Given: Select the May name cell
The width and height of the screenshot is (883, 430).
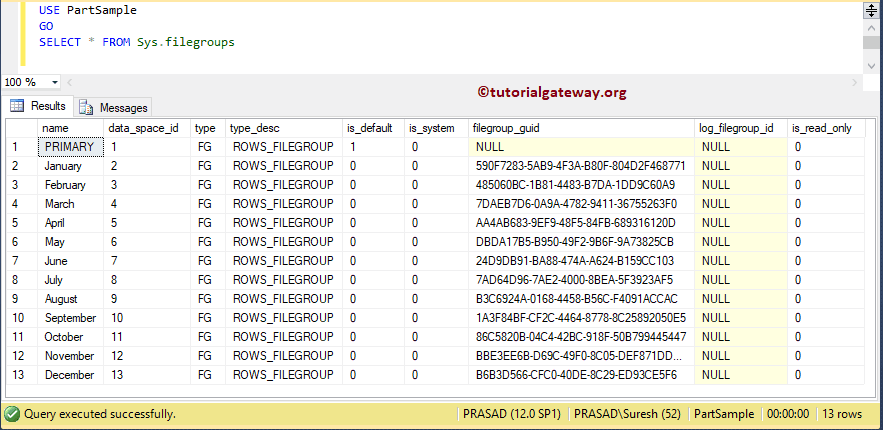Looking at the screenshot, I should pos(70,242).
